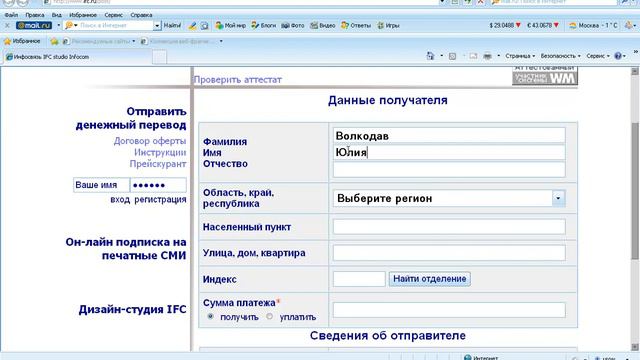The width and height of the screenshot is (640, 360).
Task: Click the search magnifier icon in Mail.ru search box
Action: pyautogui.click(x=69, y=25)
